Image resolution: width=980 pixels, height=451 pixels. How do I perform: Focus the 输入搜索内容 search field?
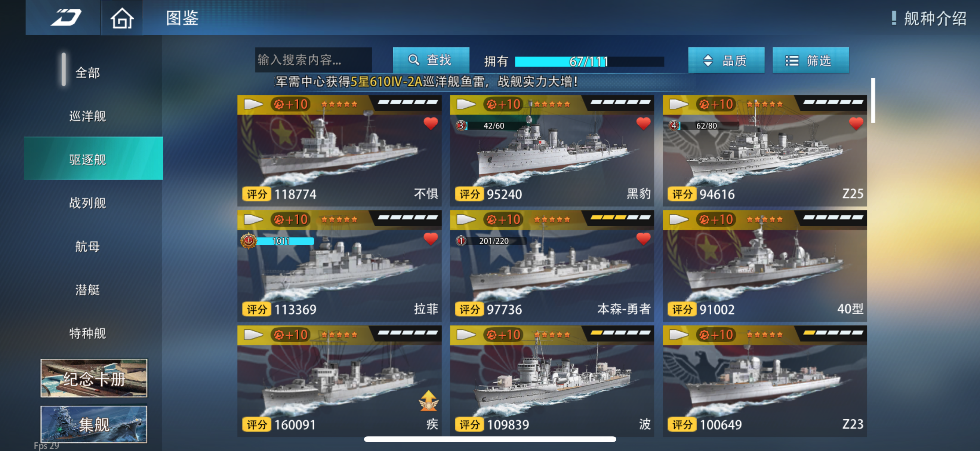click(x=313, y=60)
